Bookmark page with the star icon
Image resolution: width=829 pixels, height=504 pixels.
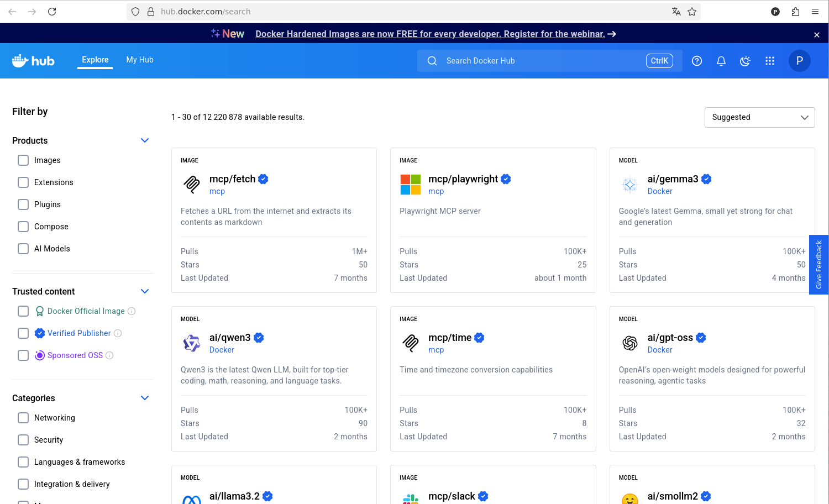(x=692, y=12)
